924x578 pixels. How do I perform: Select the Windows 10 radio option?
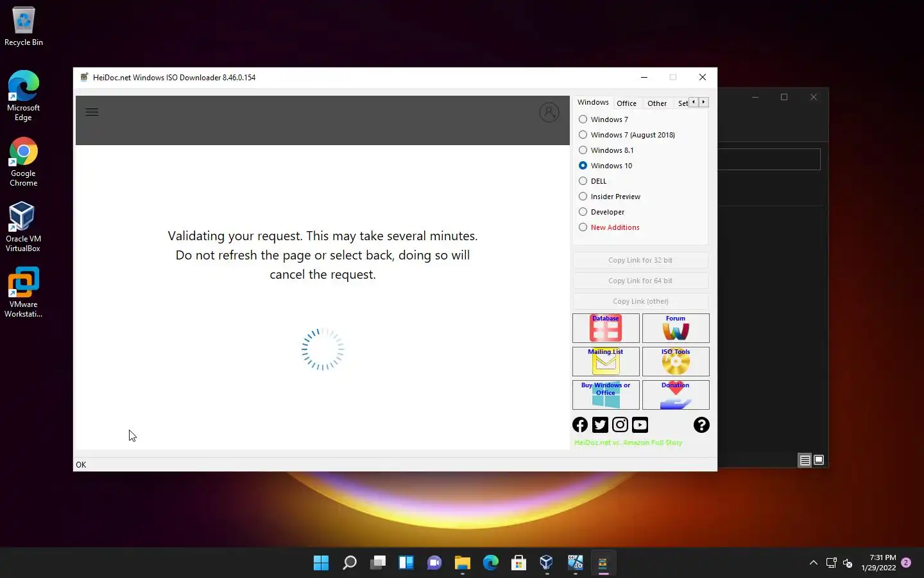(x=606, y=166)
